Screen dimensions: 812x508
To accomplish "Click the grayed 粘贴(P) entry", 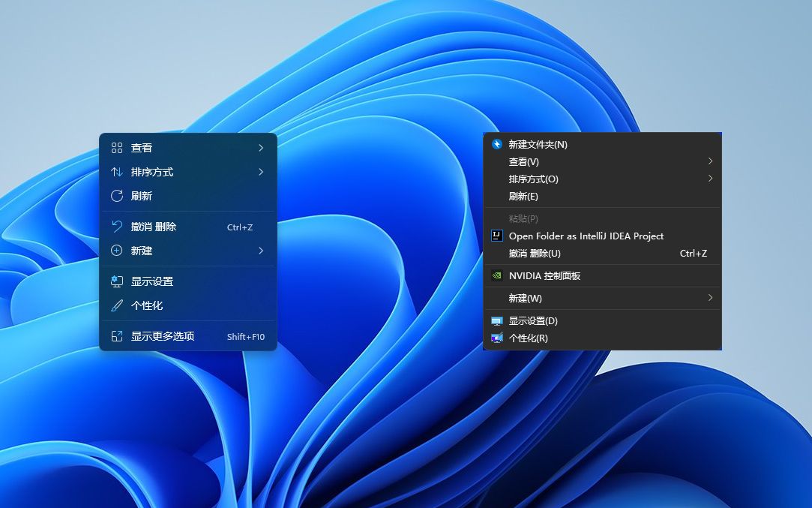I will [x=525, y=218].
